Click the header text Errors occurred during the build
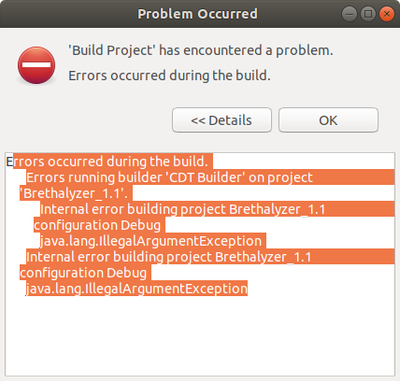 169,76
